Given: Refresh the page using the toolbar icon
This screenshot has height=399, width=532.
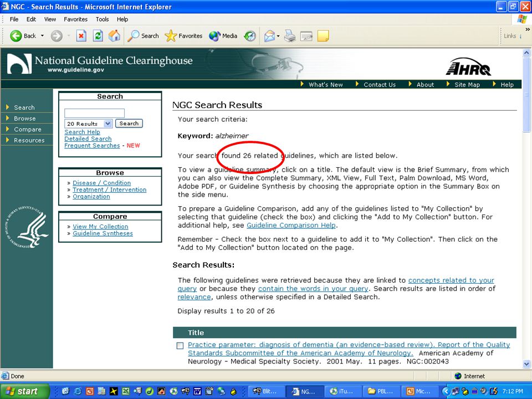Looking at the screenshot, I should (98, 35).
